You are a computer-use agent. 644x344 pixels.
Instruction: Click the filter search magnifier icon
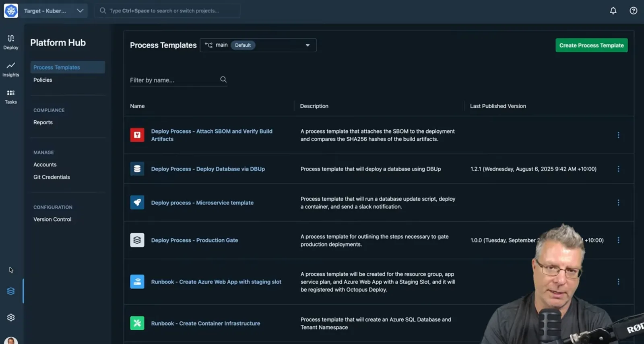(x=223, y=80)
